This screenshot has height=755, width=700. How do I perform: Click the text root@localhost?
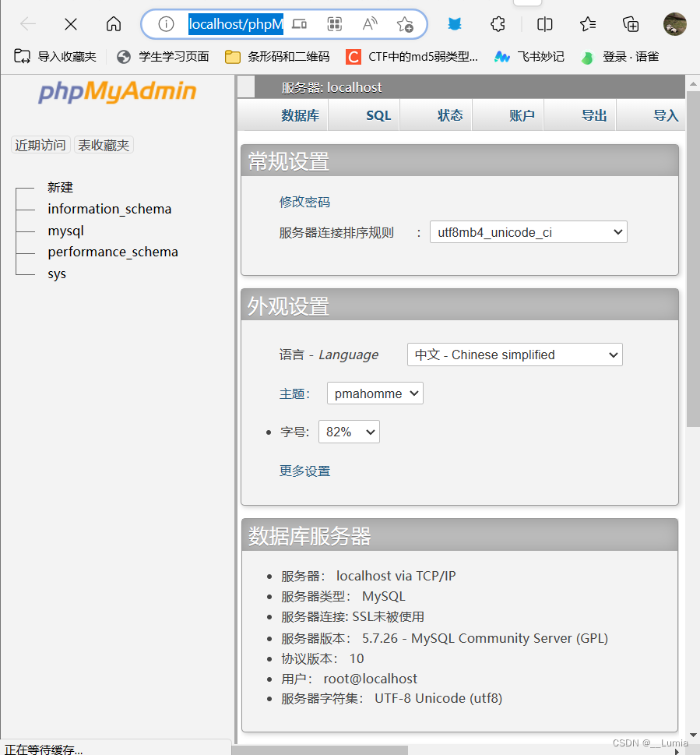(x=371, y=679)
